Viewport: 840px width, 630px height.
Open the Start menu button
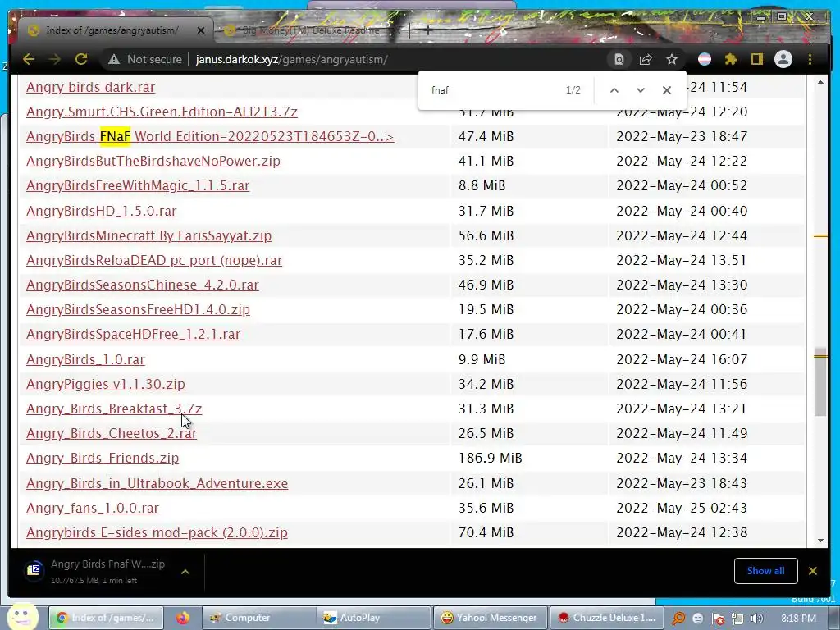[x=22, y=617]
